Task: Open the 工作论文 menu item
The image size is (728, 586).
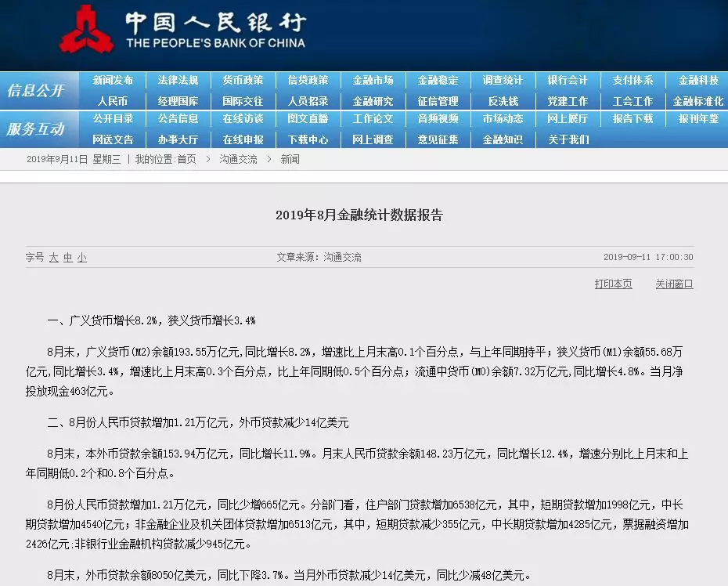Action: point(373,119)
